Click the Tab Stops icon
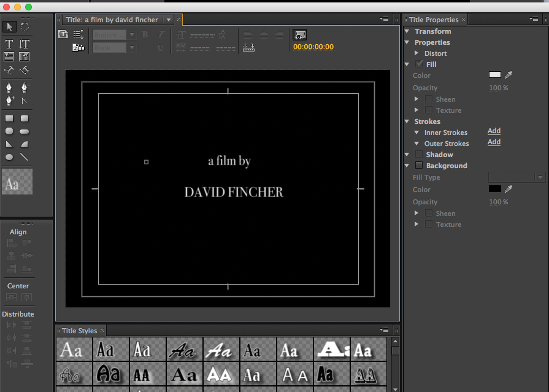 pos(248,47)
